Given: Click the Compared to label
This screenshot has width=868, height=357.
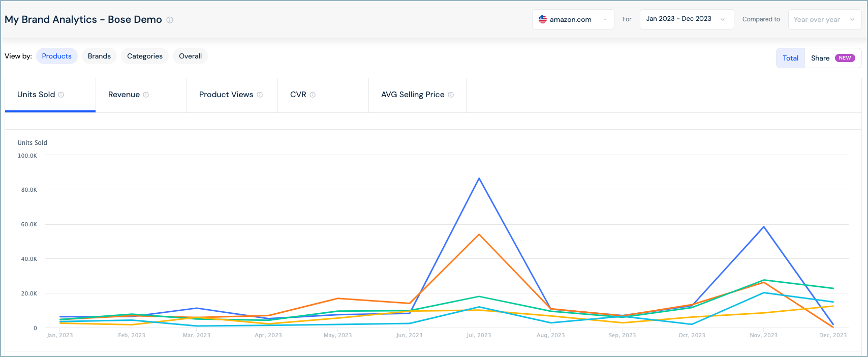Looking at the screenshot, I should point(761,19).
